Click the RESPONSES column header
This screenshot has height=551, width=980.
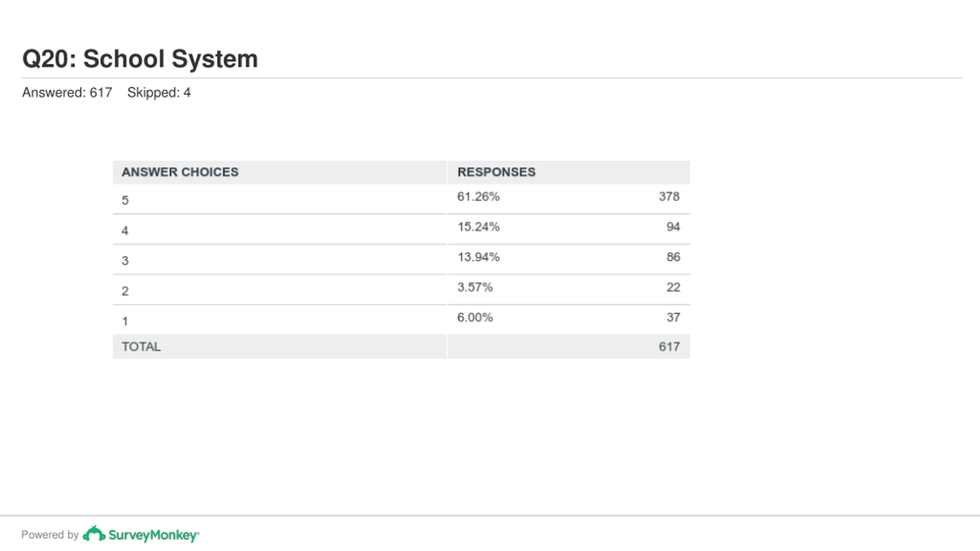(x=497, y=172)
